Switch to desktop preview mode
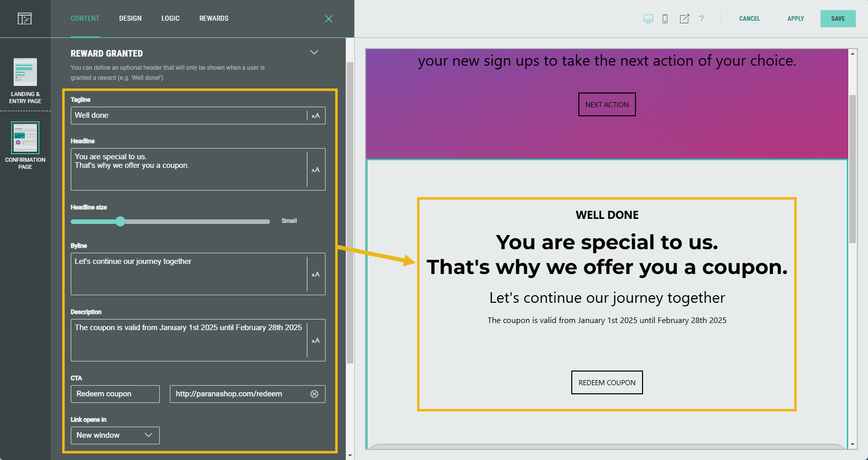868x460 pixels. point(648,19)
